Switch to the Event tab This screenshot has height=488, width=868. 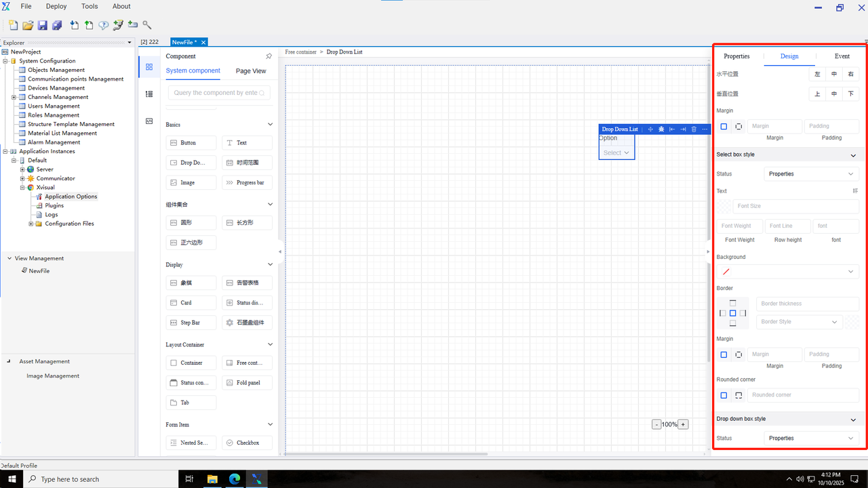pyautogui.click(x=842, y=56)
